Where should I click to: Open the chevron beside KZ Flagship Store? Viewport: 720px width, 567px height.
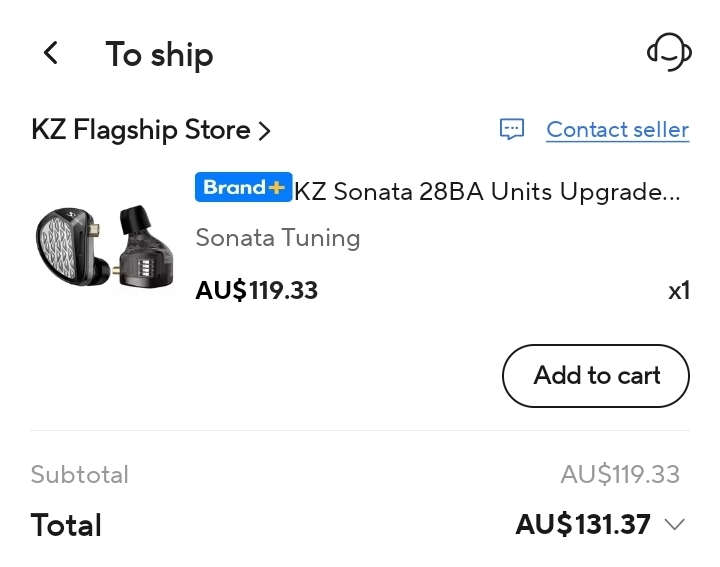coord(265,130)
